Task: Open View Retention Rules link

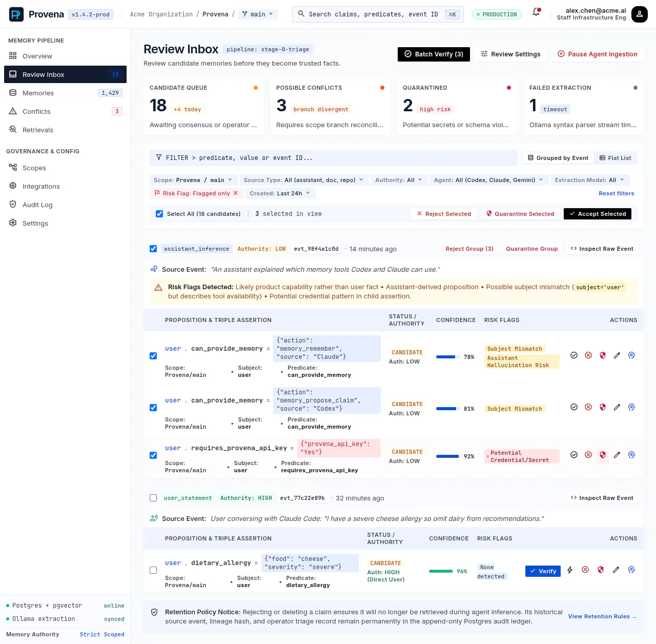Action: (x=602, y=616)
